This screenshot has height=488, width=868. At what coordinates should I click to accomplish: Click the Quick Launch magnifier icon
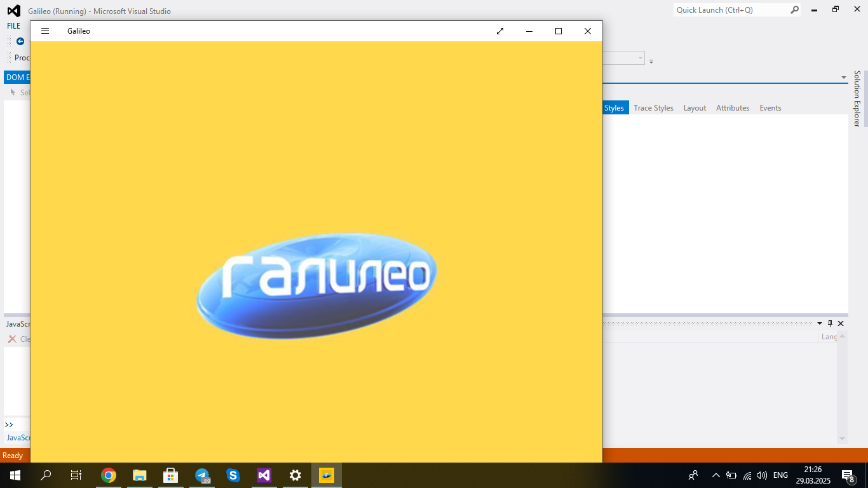[x=794, y=10]
